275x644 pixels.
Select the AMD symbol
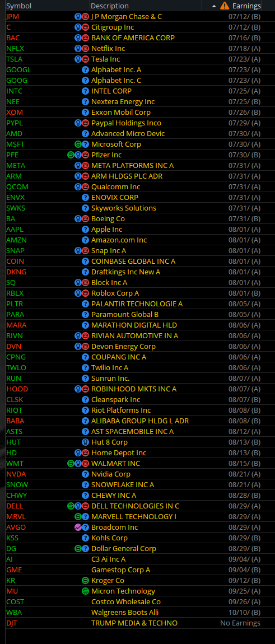click(x=15, y=134)
